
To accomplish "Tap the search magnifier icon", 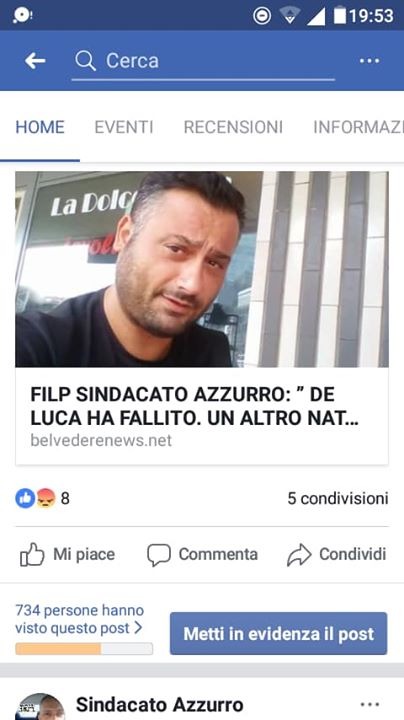I will 85,61.
